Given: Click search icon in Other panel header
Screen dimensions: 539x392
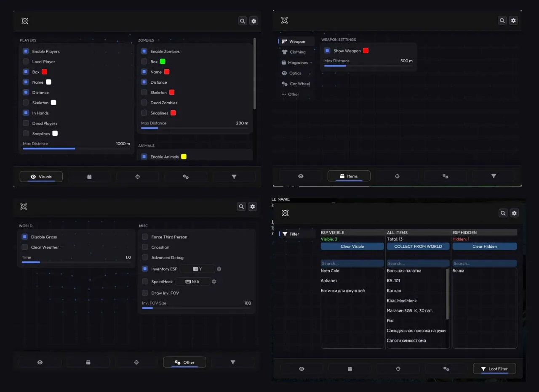Looking at the screenshot, I should 241,207.
